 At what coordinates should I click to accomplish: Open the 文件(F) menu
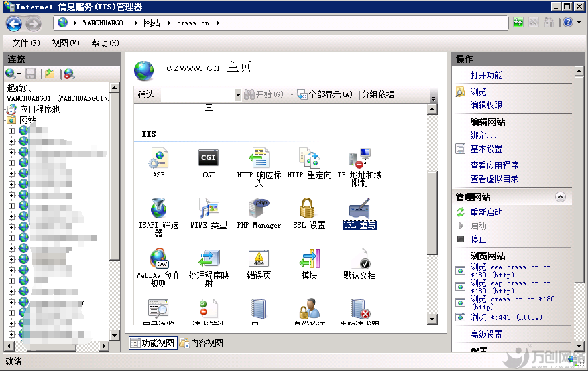pyautogui.click(x=28, y=43)
